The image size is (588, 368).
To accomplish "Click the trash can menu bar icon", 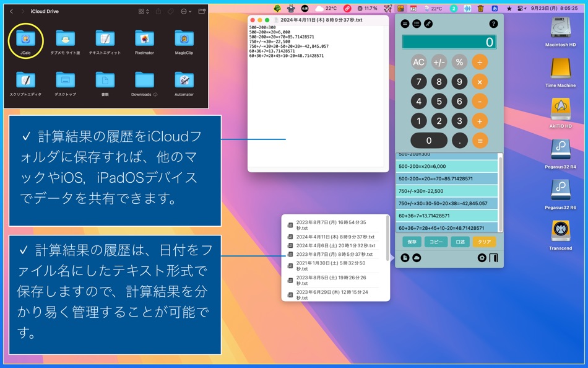I will click(x=481, y=8).
